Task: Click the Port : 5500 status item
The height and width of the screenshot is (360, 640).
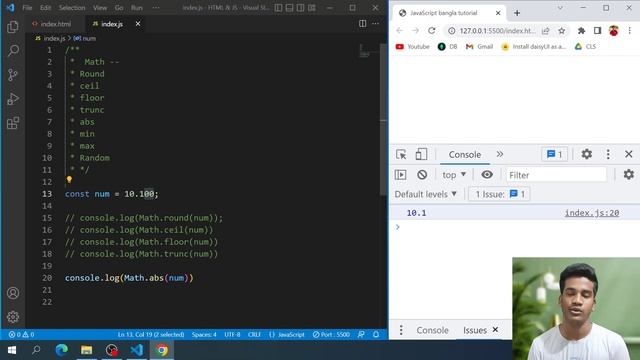Action: (331, 334)
